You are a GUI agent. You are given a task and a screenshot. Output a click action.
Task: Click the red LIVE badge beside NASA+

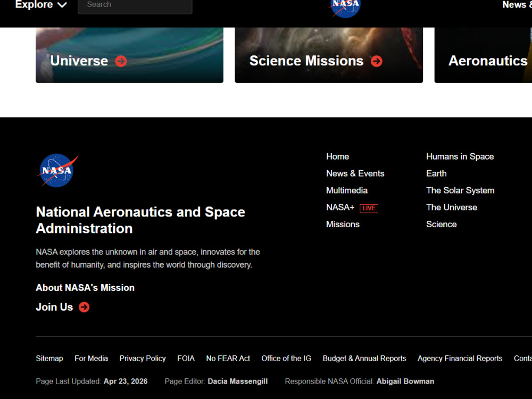(369, 208)
